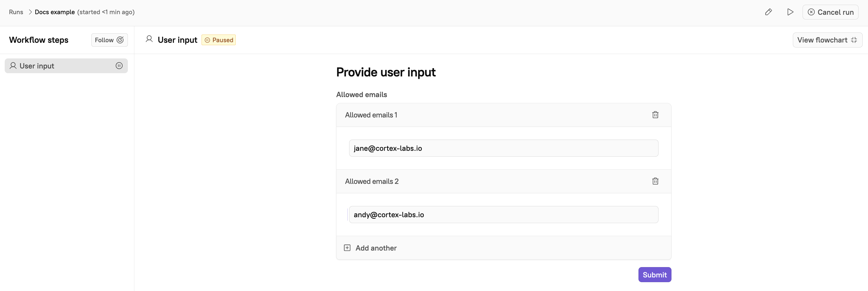Click the Provide user input heading
868x291 pixels.
coord(386,72)
